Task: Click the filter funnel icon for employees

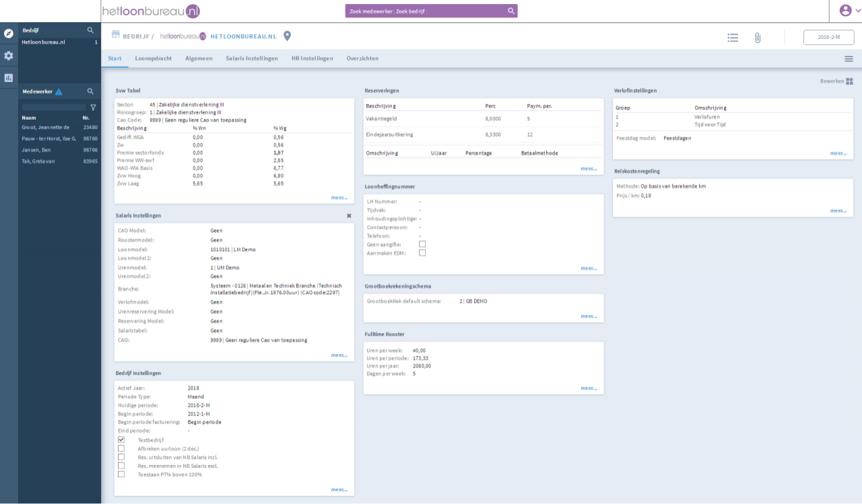Action: pyautogui.click(x=93, y=107)
